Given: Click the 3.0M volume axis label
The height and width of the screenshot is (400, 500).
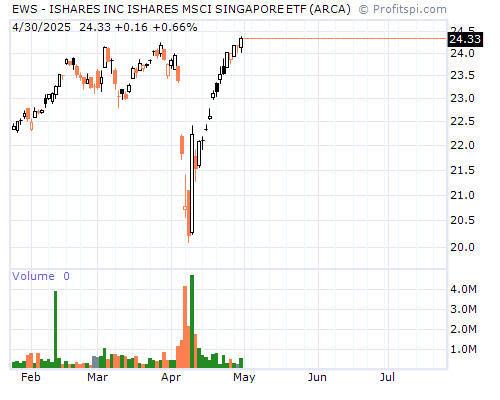Looking at the screenshot, I should (x=463, y=309).
